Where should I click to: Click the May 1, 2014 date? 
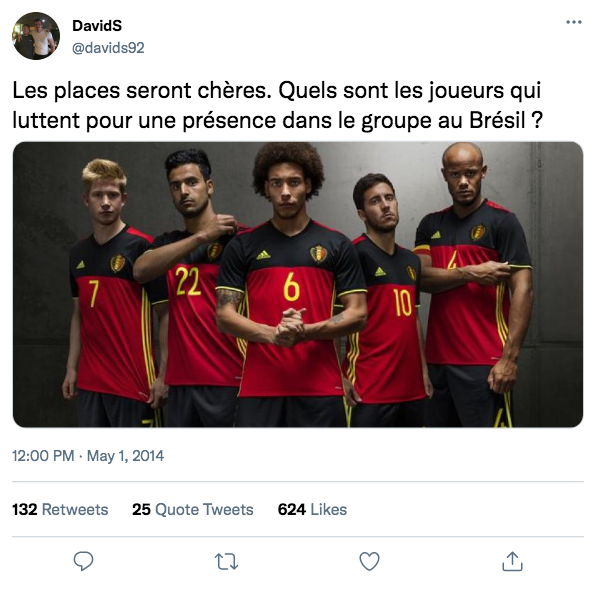[125, 456]
